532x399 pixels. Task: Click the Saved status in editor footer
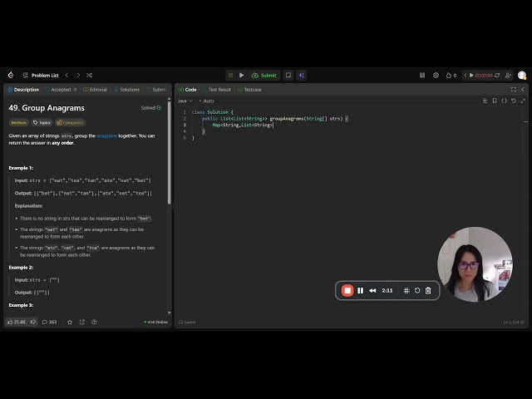[x=187, y=322]
